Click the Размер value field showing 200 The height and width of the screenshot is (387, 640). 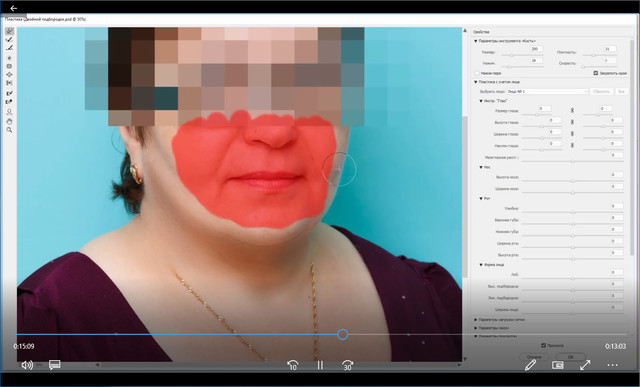pos(536,49)
